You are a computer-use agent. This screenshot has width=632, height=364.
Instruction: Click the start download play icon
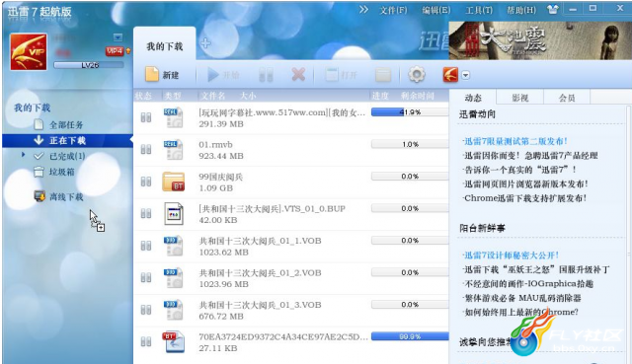[x=213, y=75]
